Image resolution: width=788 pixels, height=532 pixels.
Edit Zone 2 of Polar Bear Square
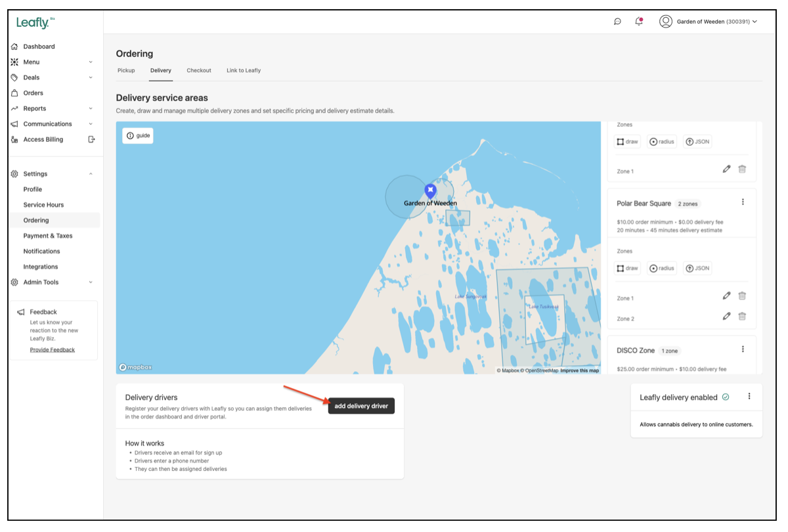pyautogui.click(x=726, y=316)
